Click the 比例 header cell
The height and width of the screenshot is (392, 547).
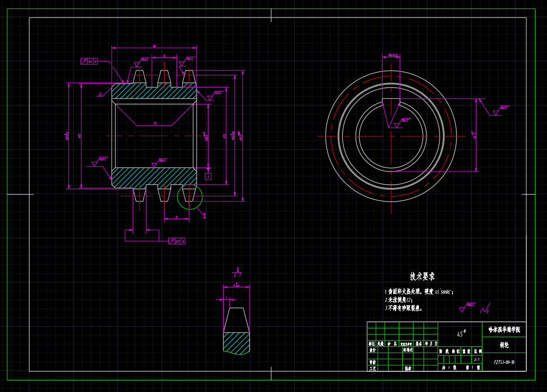tap(478, 352)
